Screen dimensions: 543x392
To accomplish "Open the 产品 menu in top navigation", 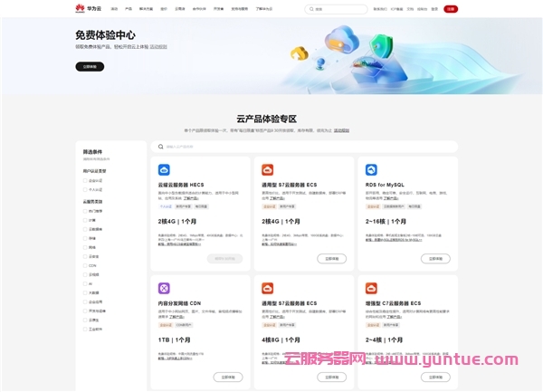I will (128, 8).
